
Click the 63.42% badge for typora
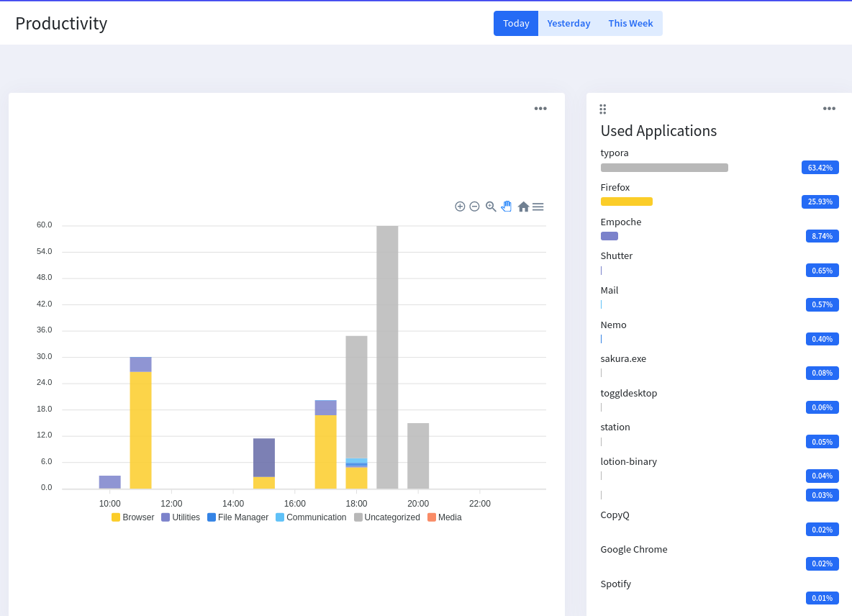[820, 167]
